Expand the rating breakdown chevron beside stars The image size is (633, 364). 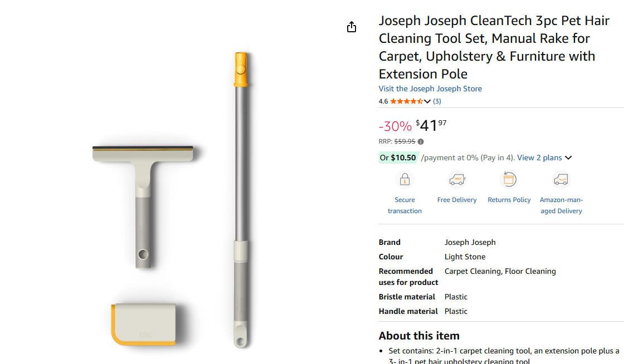(427, 101)
